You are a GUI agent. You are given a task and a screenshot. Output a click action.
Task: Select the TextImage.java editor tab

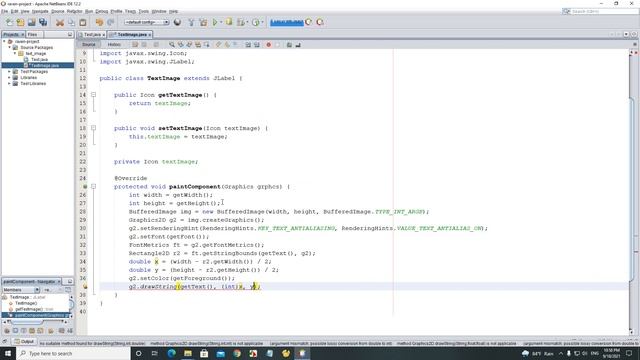(130, 35)
